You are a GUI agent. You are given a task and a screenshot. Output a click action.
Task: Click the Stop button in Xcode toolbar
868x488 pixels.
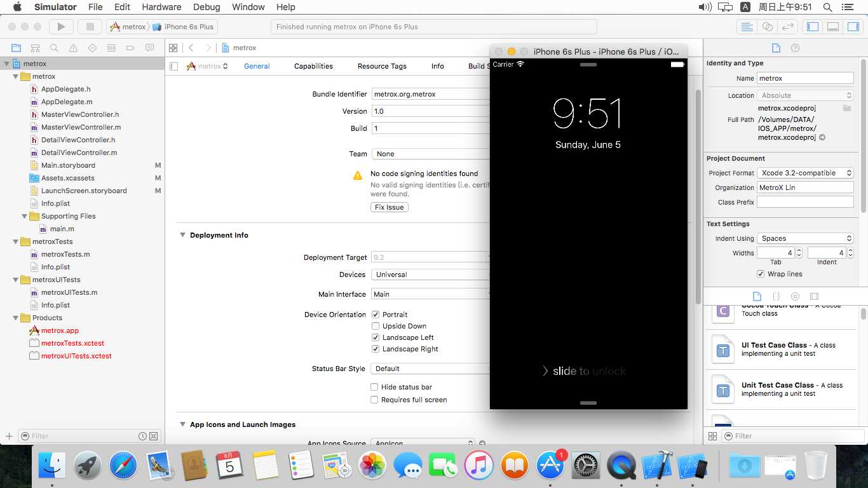click(90, 27)
